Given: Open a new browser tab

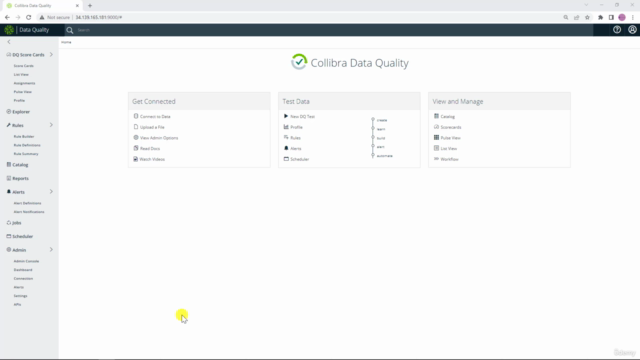Looking at the screenshot, I should click(x=90, y=6).
